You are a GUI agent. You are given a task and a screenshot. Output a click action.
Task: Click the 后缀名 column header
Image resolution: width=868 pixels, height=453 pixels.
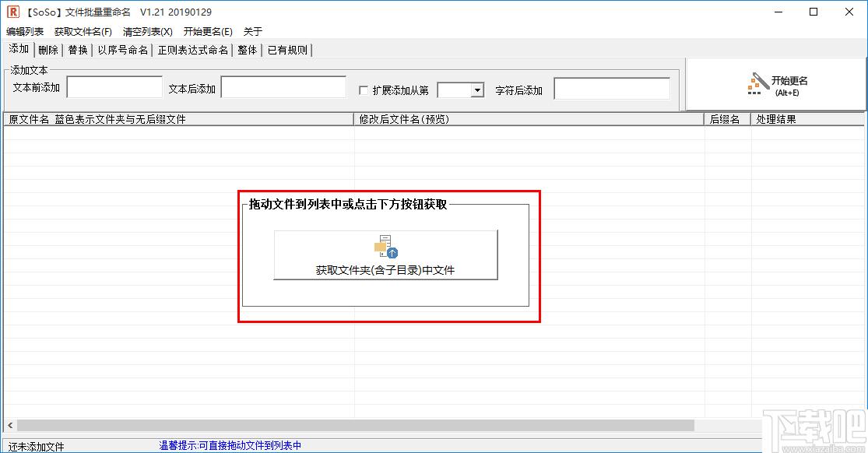(727, 119)
